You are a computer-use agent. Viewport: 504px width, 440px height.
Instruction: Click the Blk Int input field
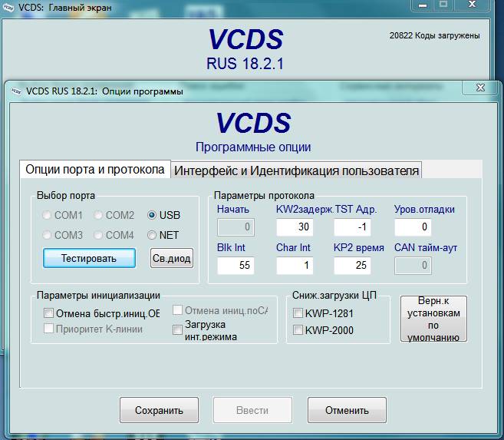click(x=236, y=266)
